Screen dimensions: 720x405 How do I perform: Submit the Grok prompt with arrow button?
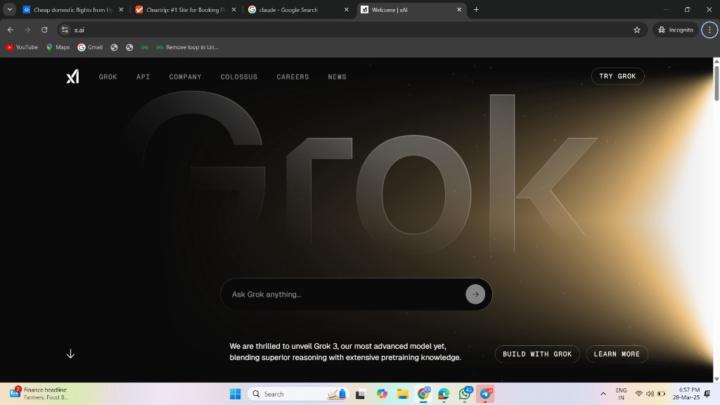coord(475,294)
